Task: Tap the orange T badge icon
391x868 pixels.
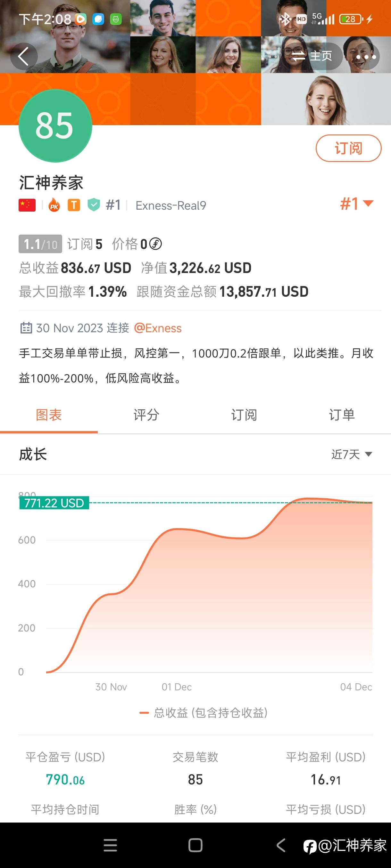Action: 74,205
